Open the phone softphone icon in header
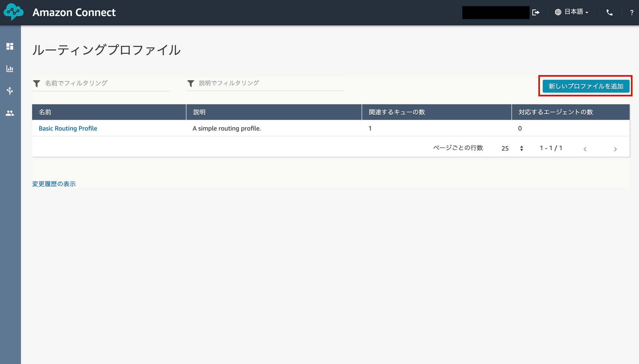639x364 pixels. tap(610, 12)
